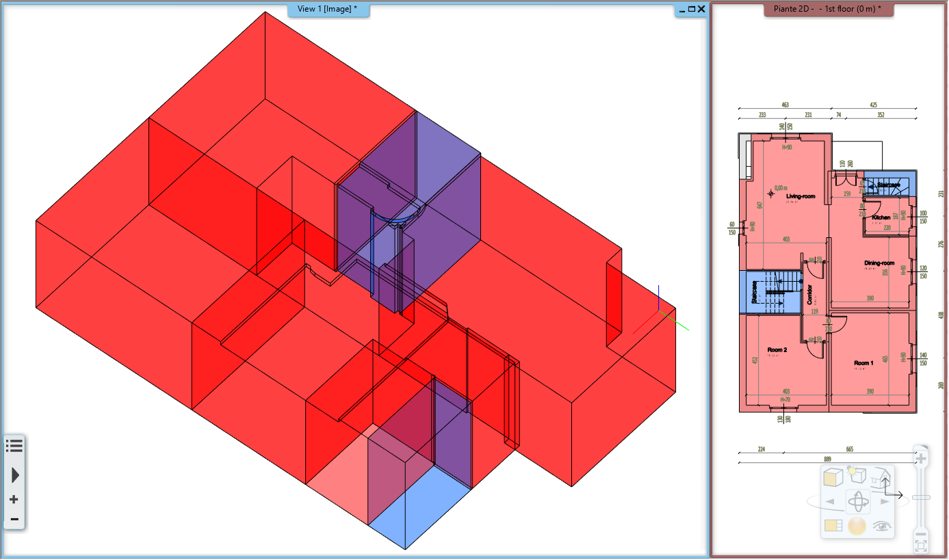Toggle the eye visibility icon in navigator

tap(881, 526)
